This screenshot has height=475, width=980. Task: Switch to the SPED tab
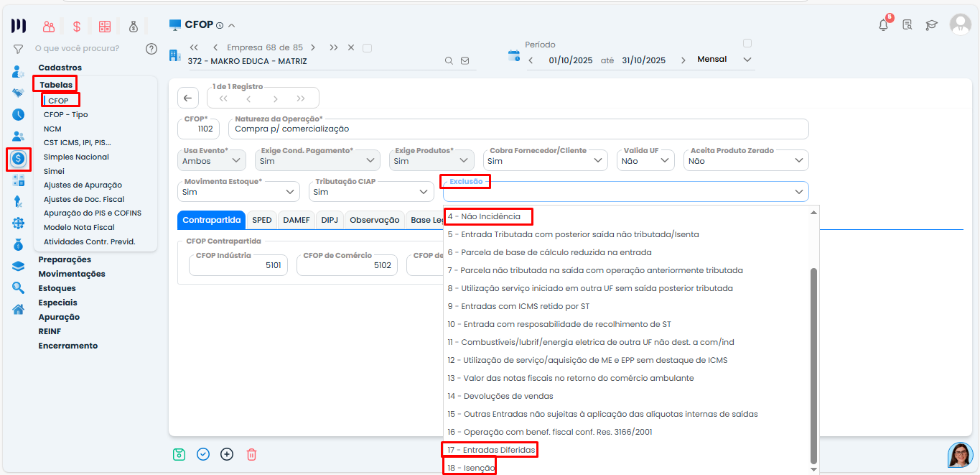tap(261, 220)
